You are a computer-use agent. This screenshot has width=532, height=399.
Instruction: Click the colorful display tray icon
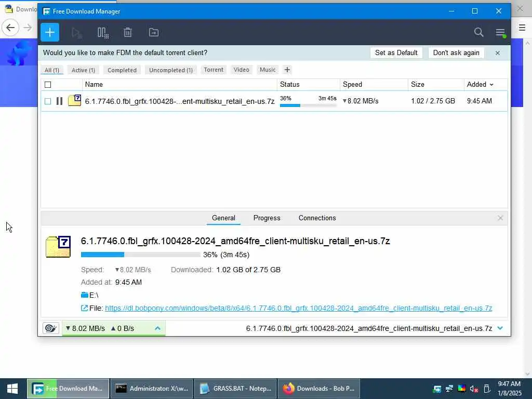pos(462,389)
